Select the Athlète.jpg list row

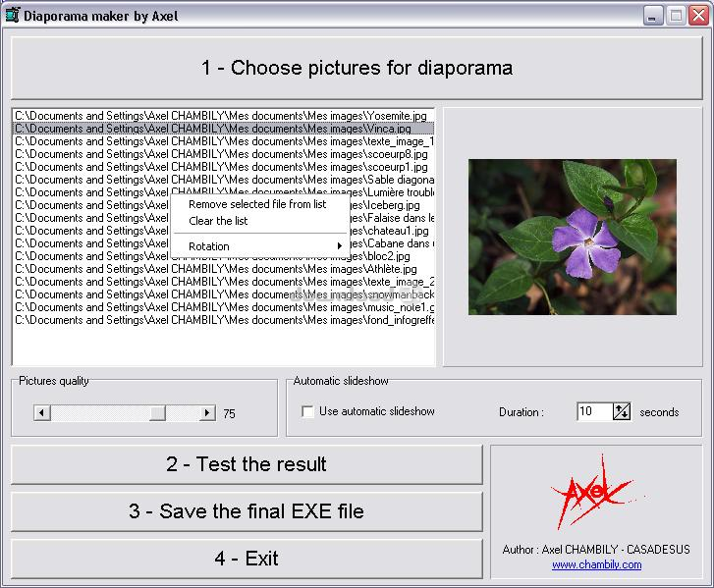223,269
